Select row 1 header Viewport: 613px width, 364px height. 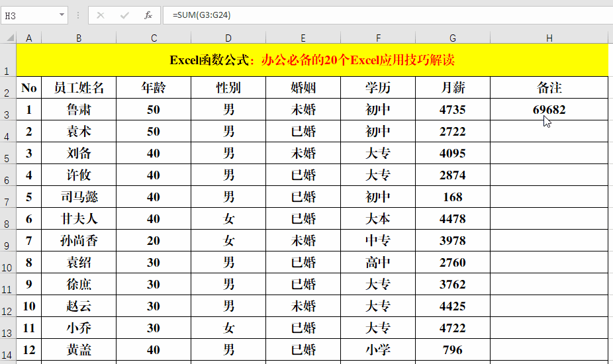[x=8, y=60]
